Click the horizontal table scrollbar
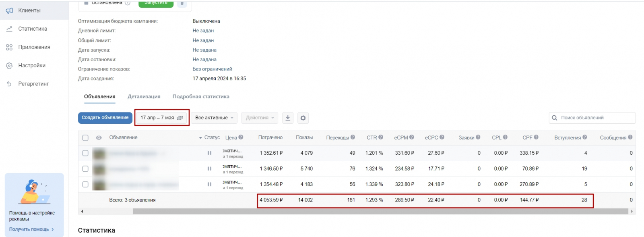 [380, 211]
